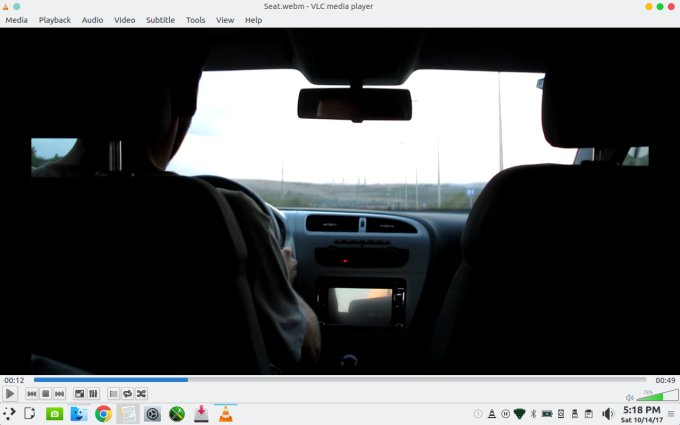Mute audio using the speaker icon beside volume slider
680x425 pixels.
tap(630, 397)
